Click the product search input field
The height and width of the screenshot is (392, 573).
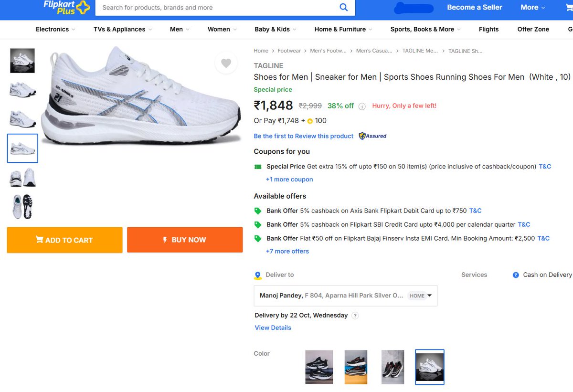tap(217, 8)
